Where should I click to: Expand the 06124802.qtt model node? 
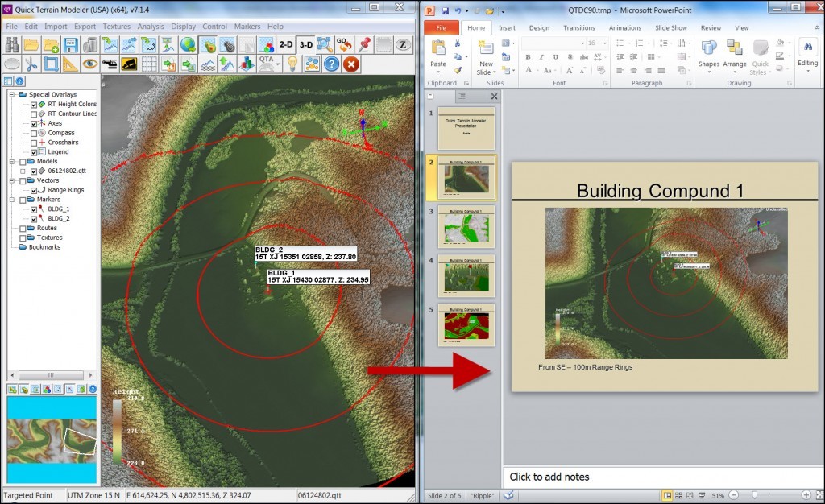tap(23, 171)
